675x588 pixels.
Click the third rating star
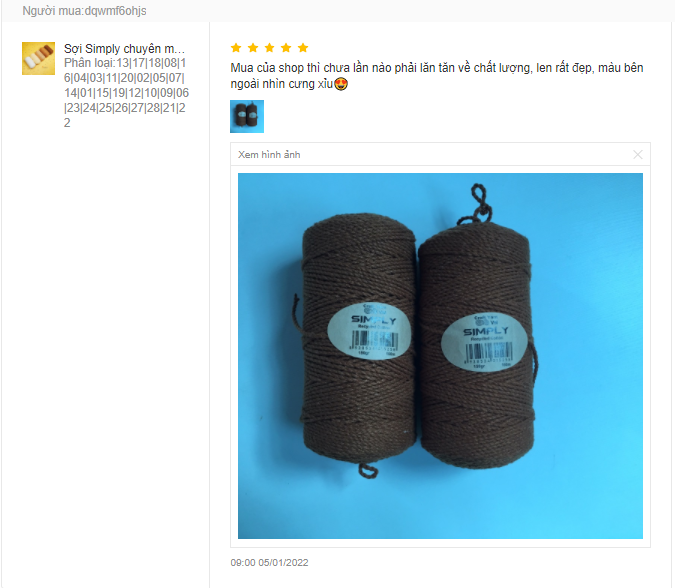coord(269,48)
